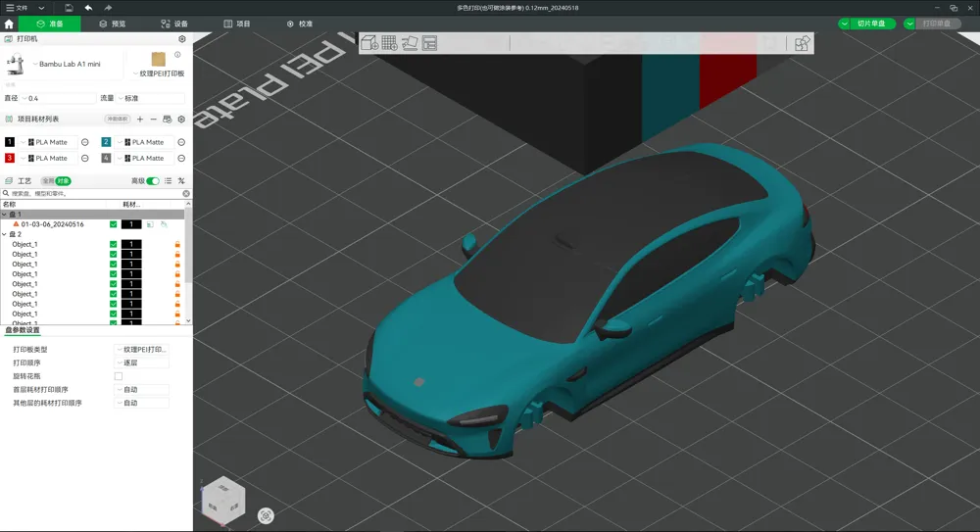Switch to the 校准 tab
The image size is (980, 532).
[x=299, y=24]
